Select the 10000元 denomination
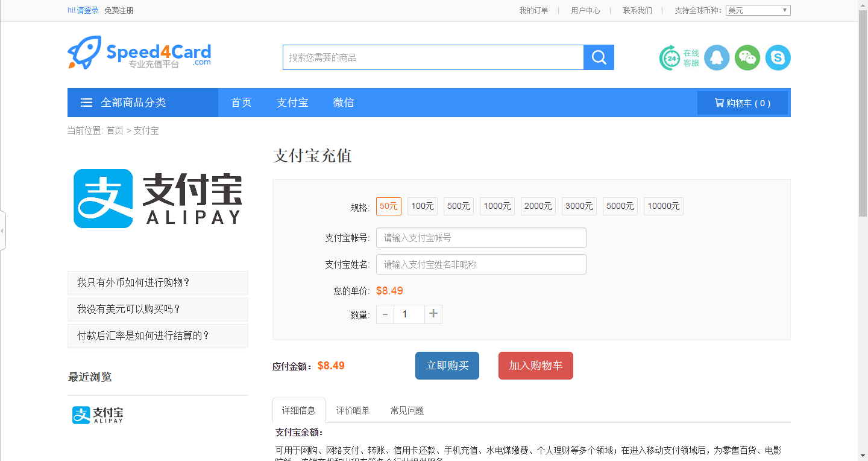The width and height of the screenshot is (868, 461). (x=664, y=206)
